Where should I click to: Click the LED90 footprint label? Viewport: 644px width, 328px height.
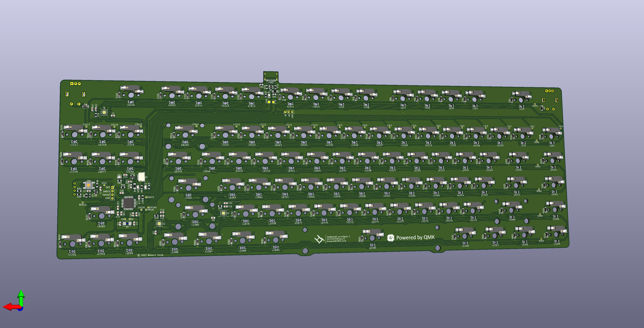[465, 246]
